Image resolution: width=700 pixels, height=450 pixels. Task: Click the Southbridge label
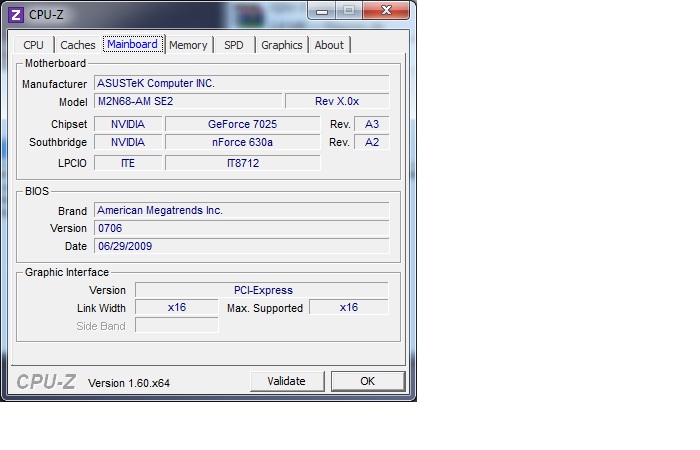pos(58,142)
